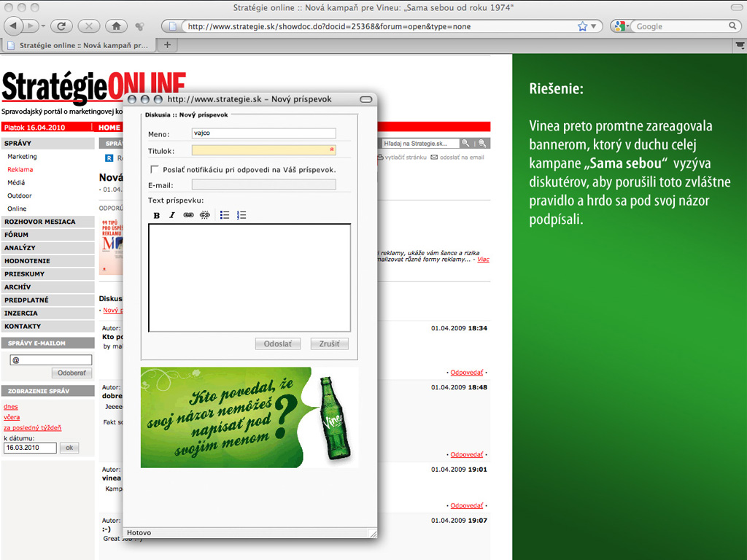Open the back/forward history dropdown arrow
This screenshot has width=747, height=560.
[43, 26]
